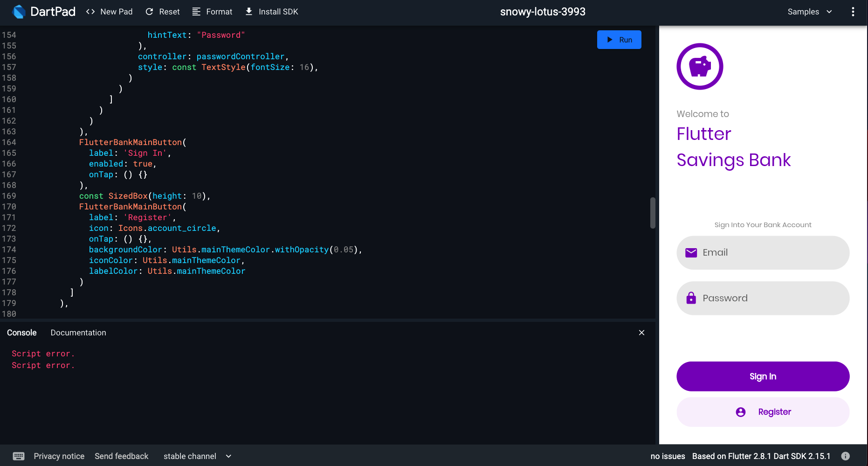
Task: Click the envelope icon in Email field
Action: 691,252
